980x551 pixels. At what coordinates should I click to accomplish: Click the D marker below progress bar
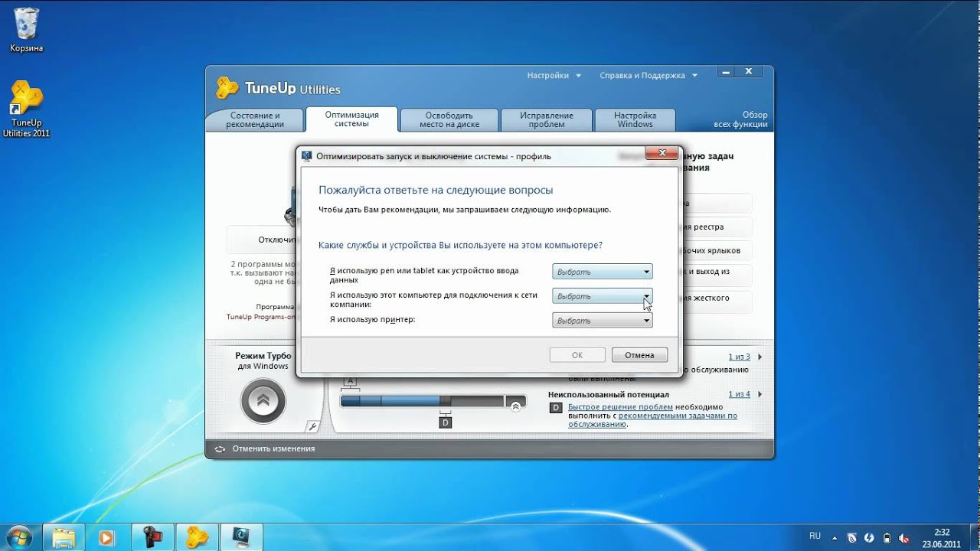pyautogui.click(x=446, y=422)
